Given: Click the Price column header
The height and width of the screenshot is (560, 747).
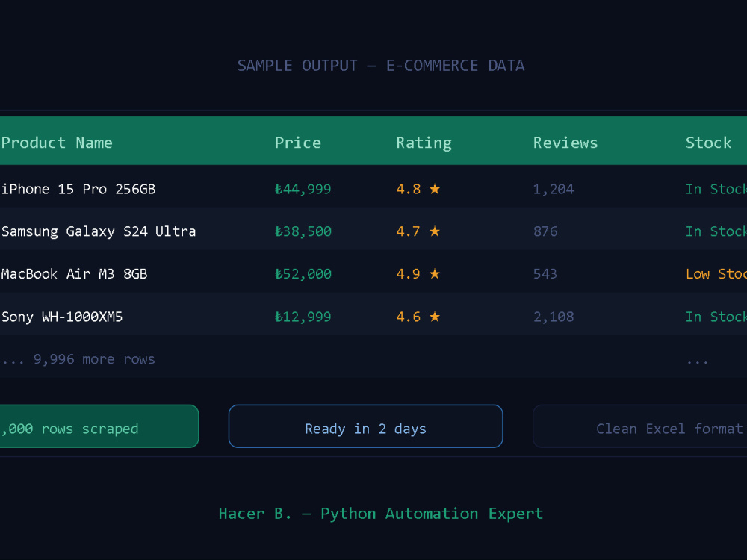Looking at the screenshot, I should click(298, 143).
